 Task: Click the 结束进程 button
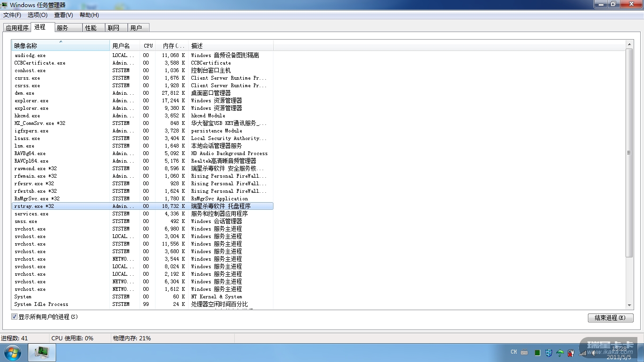610,318
